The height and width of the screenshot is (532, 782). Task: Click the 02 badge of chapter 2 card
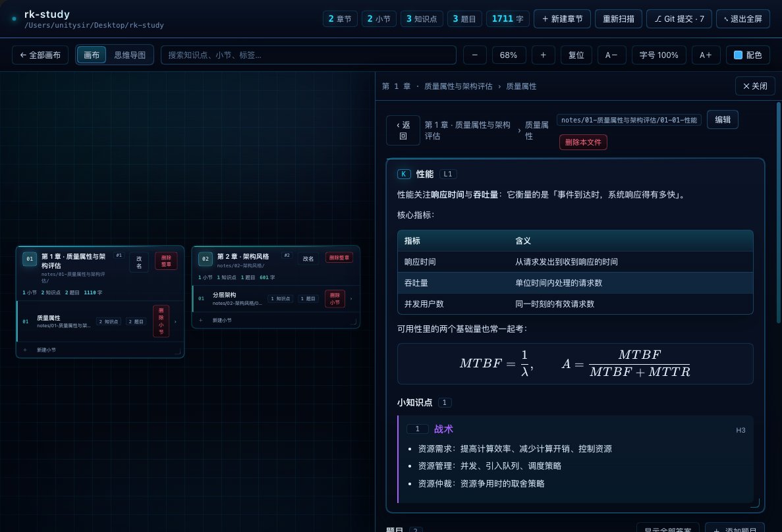205,259
